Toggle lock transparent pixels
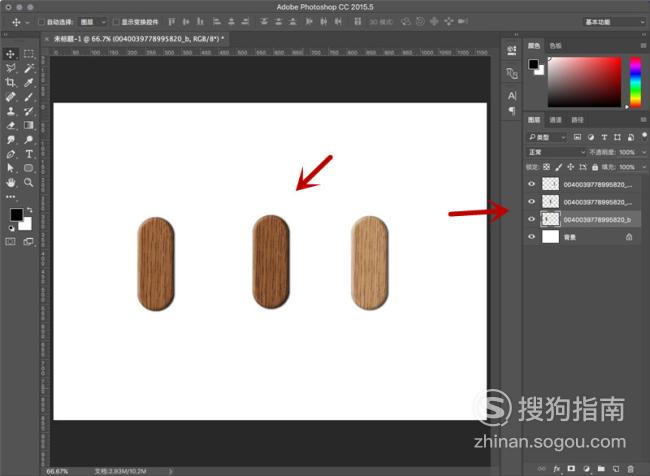The height and width of the screenshot is (476, 650). [x=546, y=167]
